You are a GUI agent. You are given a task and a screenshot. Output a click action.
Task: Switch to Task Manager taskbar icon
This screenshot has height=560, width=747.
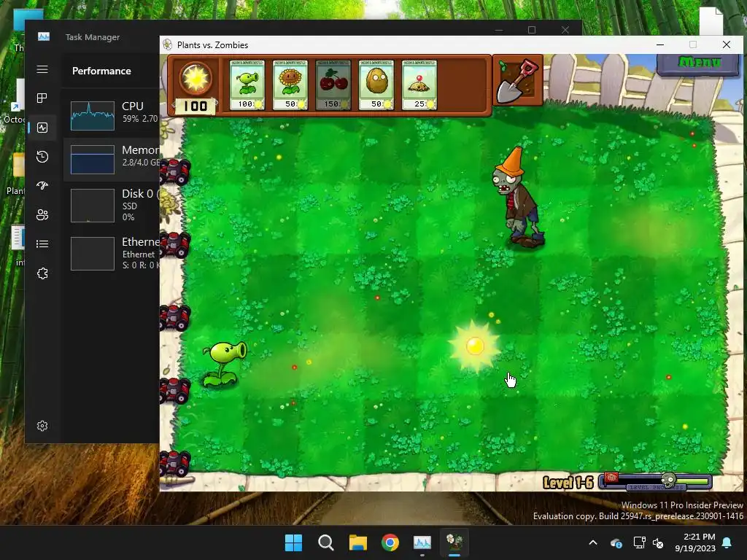click(x=422, y=542)
